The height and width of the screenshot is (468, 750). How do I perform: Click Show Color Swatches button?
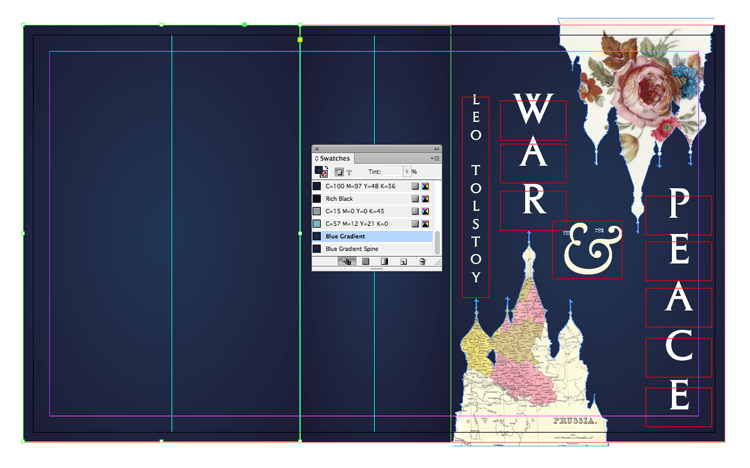365,261
